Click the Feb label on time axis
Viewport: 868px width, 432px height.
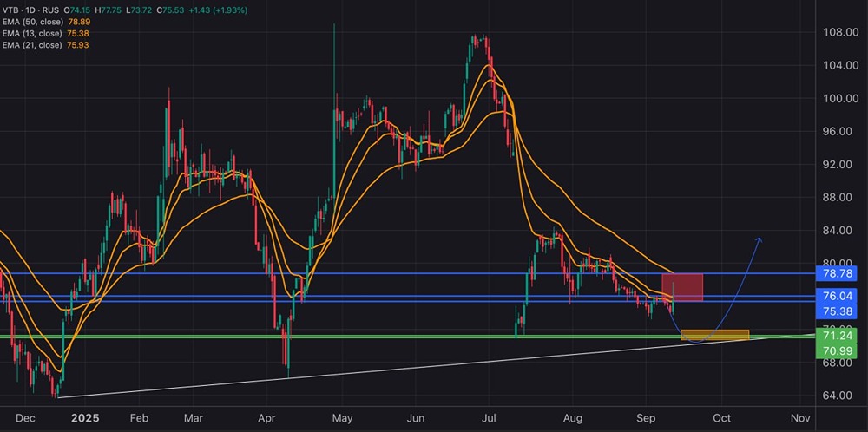(138, 418)
